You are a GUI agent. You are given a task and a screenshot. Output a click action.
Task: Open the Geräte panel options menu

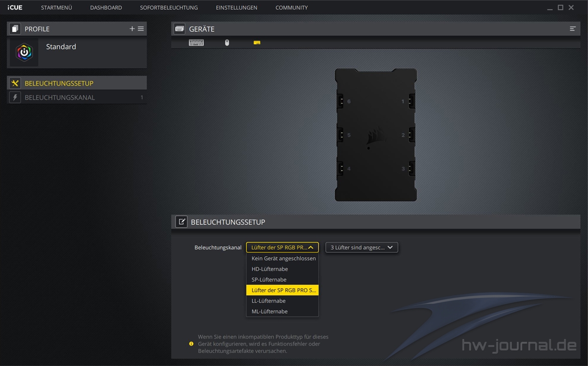[x=572, y=29]
